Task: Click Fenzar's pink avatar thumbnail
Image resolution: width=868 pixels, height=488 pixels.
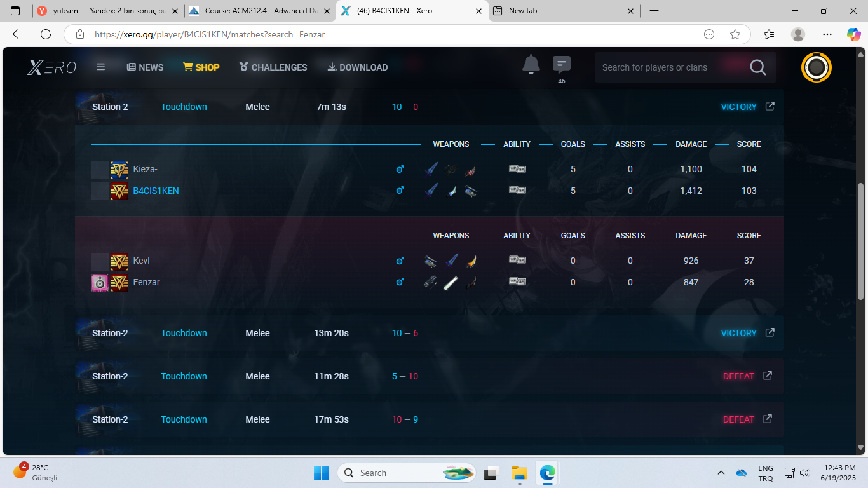Action: 100,282
